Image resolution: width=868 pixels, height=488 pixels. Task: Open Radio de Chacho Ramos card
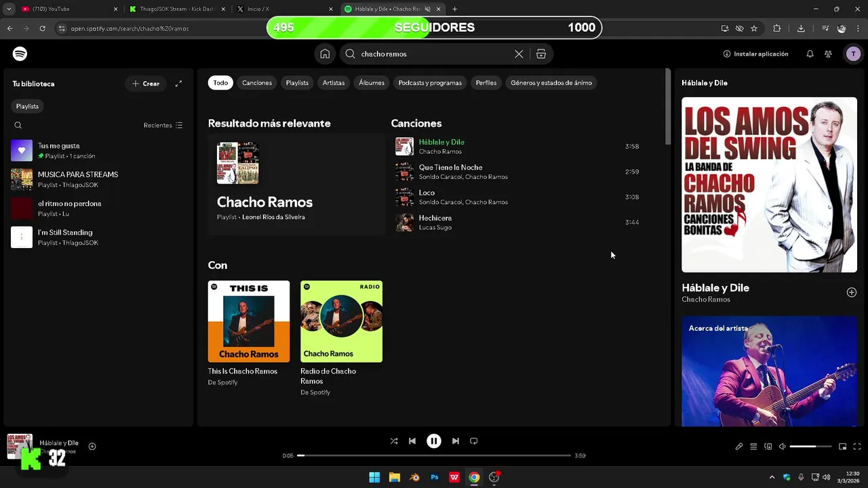pyautogui.click(x=342, y=338)
